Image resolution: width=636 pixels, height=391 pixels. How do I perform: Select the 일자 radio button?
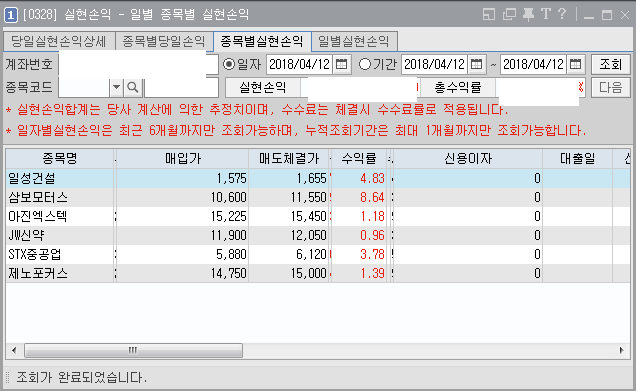[229, 64]
